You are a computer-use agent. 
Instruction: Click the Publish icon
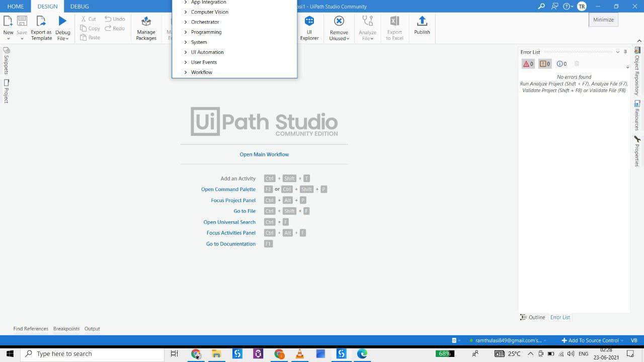422,21
